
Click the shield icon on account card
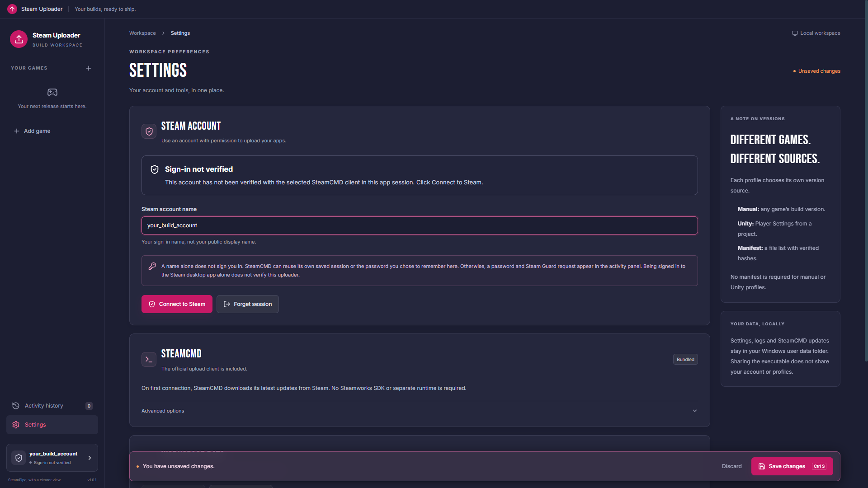pos(19,458)
